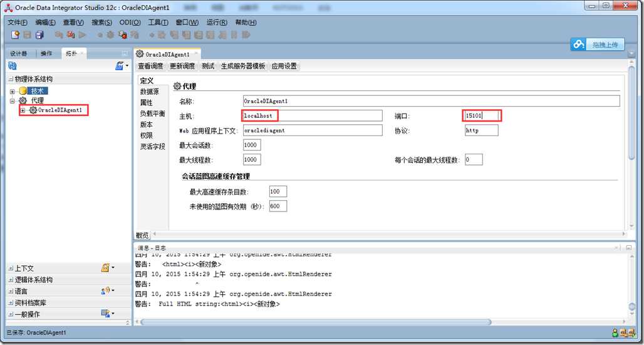644x345 pixels.
Task: Click the 名称 input field
Action: coord(431,101)
